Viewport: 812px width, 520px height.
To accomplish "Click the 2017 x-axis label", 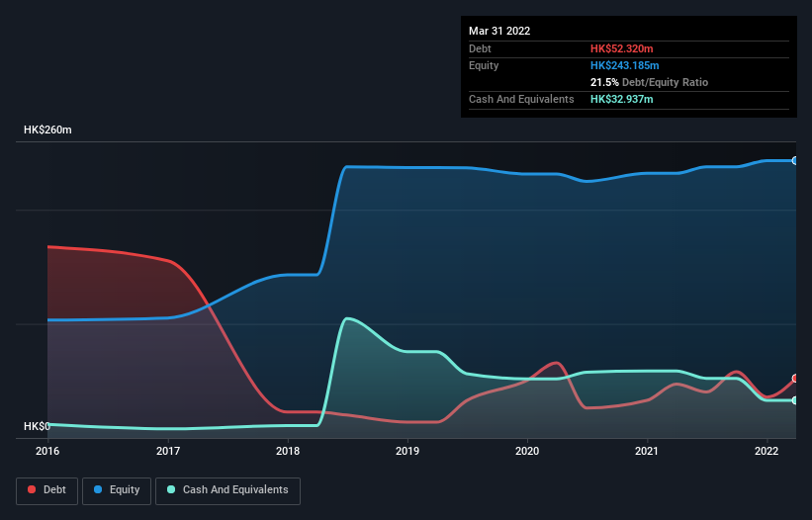I will point(168,451).
